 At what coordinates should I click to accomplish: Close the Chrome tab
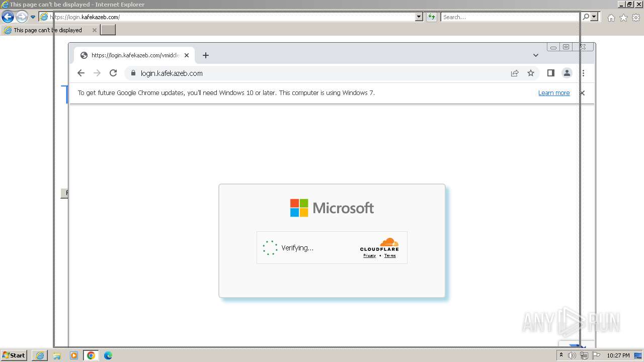point(187,55)
